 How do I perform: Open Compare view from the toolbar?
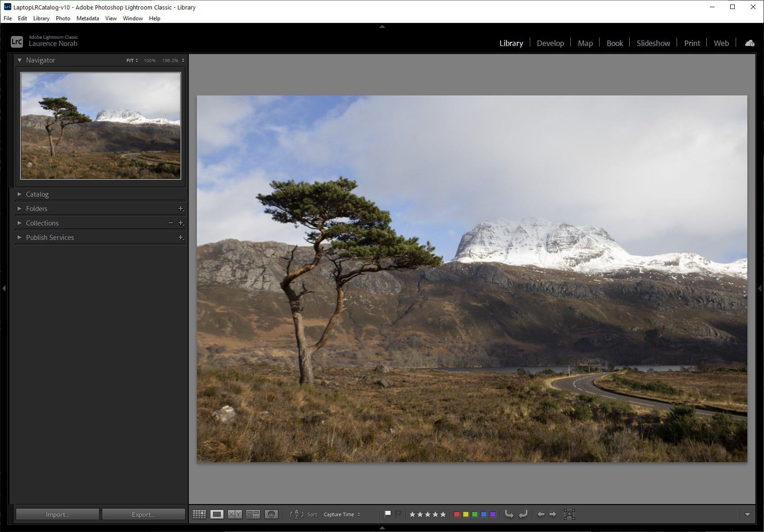click(235, 514)
